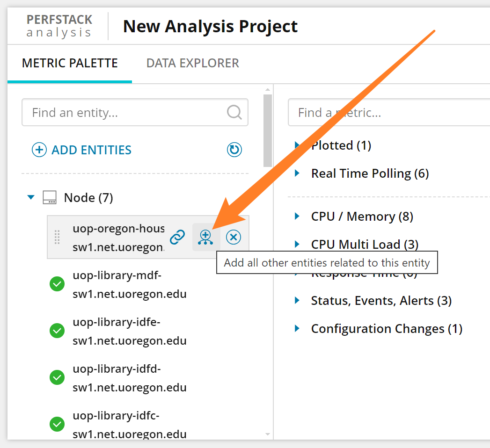Image resolution: width=490 pixels, height=448 pixels.
Task: Focus the Find a metric input field
Action: pyautogui.click(x=388, y=112)
